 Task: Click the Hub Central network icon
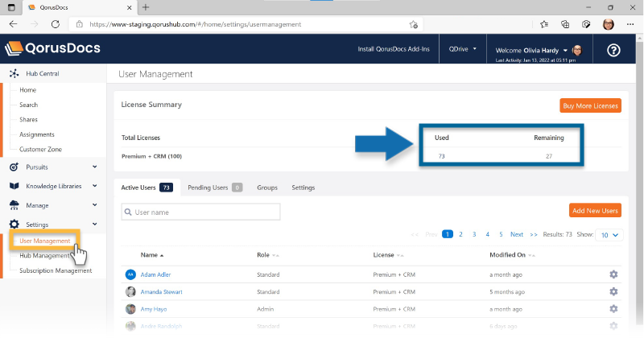coord(14,73)
